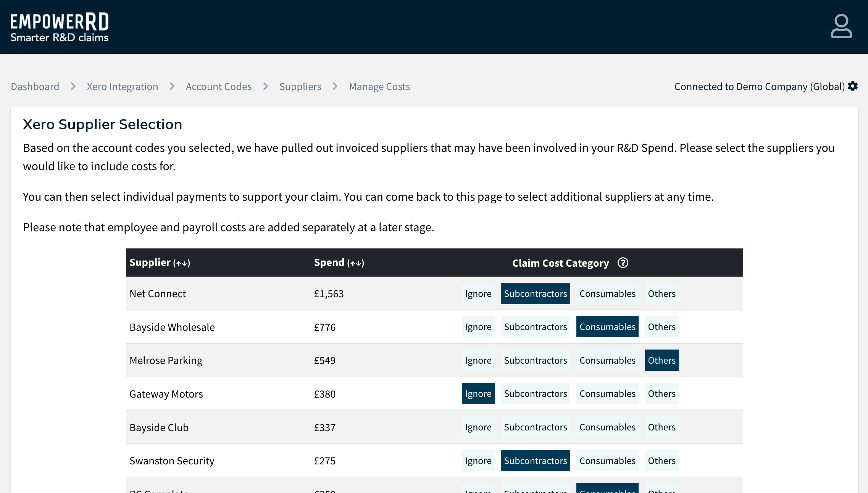Mark Gateway Motors as Others
Viewport: 868px width, 493px height.
click(x=661, y=393)
